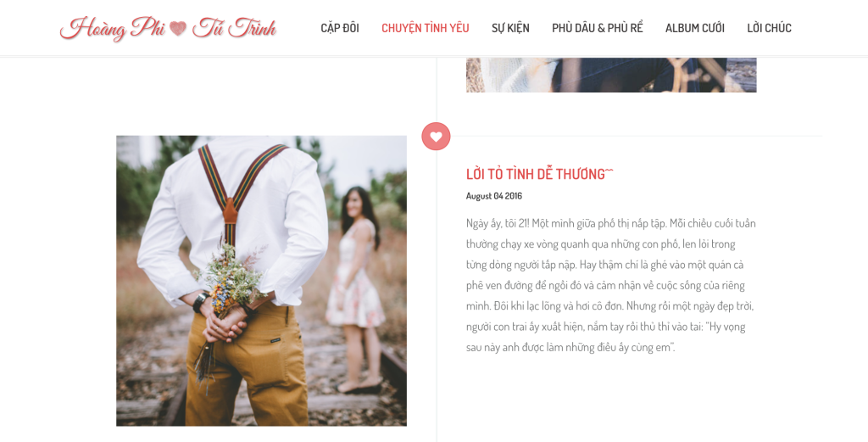Open the Phù Dâu & Phù Rể section

598,28
